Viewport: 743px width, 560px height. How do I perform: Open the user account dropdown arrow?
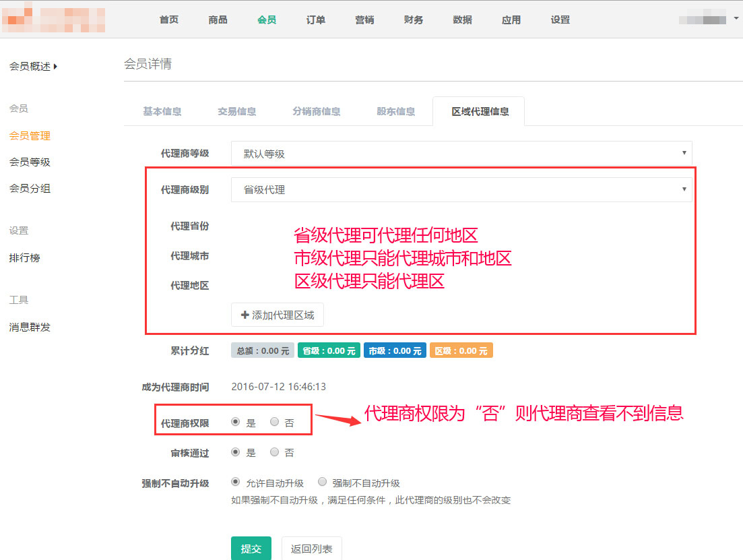coord(736,18)
